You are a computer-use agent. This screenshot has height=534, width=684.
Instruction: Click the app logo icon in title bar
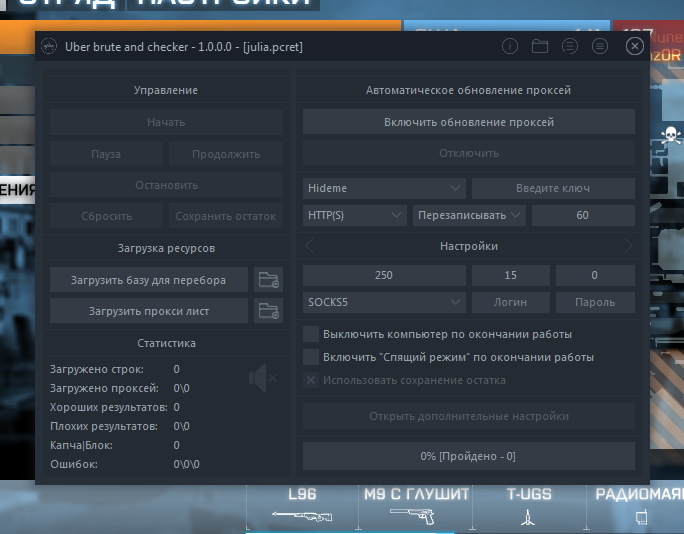[49, 46]
